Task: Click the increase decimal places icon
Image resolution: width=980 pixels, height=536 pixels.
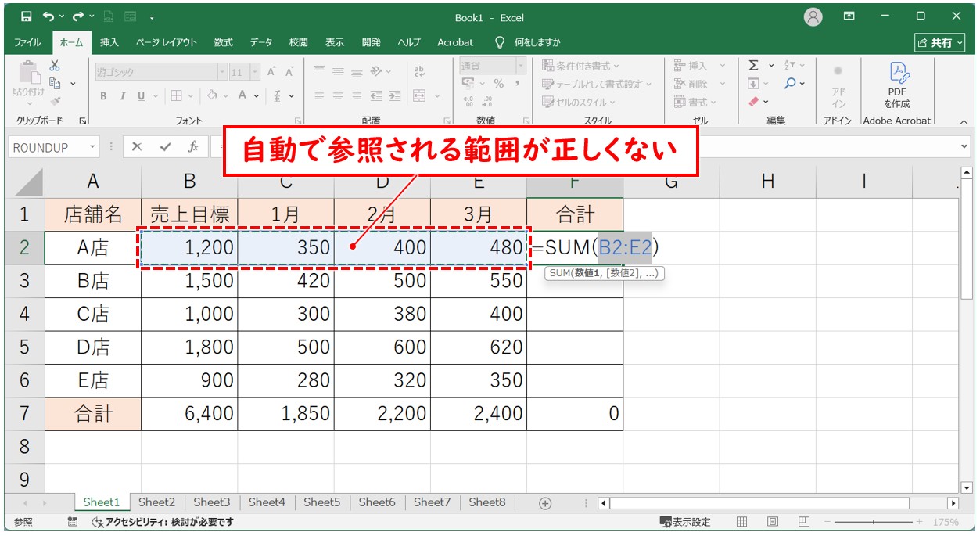Action: (x=468, y=101)
